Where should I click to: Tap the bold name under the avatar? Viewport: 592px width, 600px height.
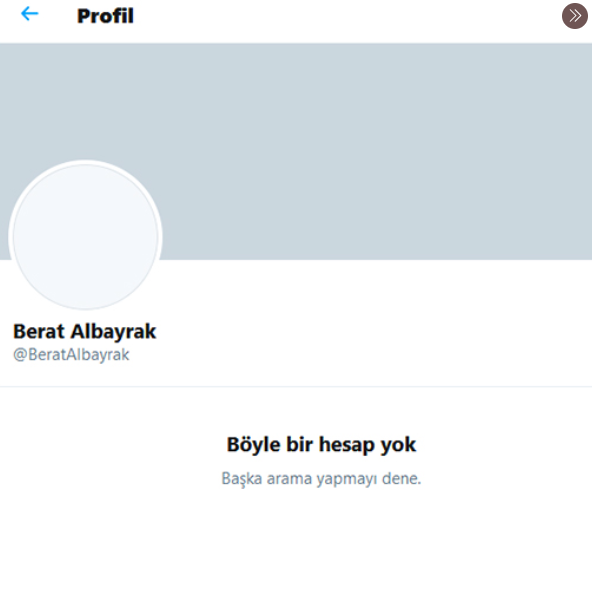click(85, 331)
